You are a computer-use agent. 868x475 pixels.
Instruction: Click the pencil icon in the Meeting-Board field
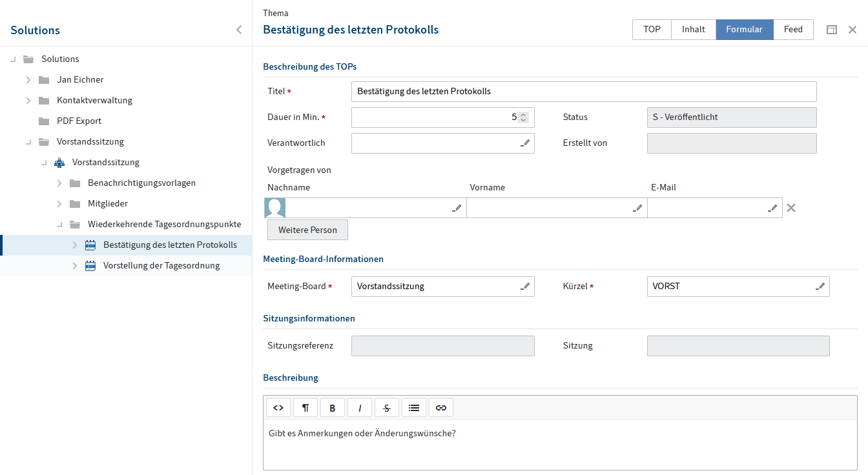(x=525, y=287)
